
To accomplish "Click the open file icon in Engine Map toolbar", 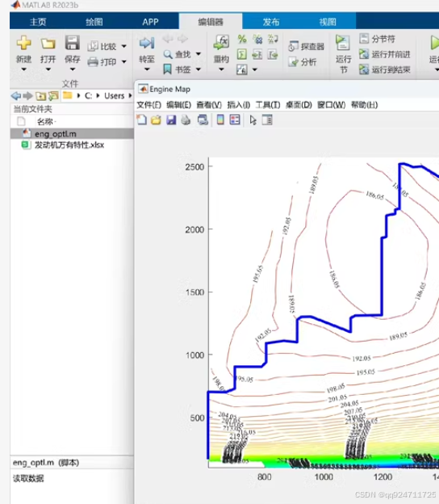I will [156, 120].
